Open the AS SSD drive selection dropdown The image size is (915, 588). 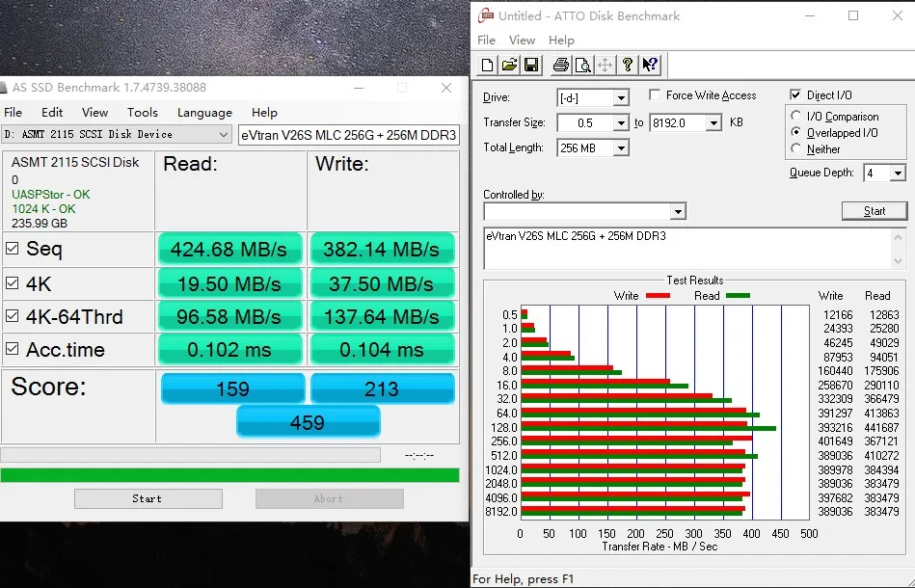coord(116,134)
